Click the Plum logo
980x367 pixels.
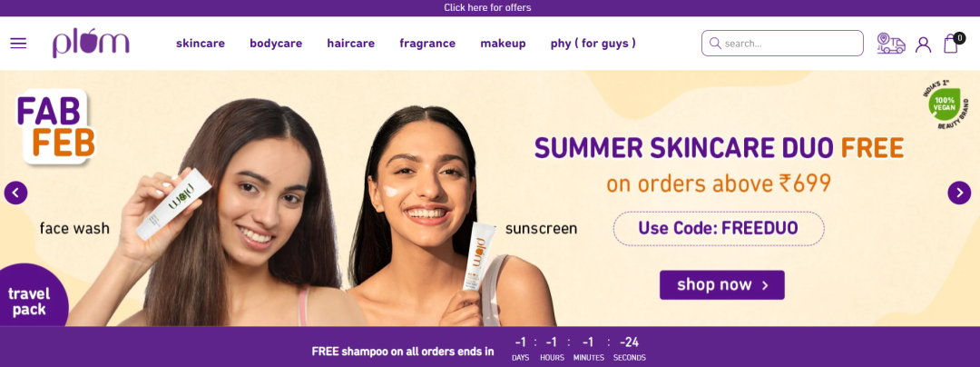91,43
